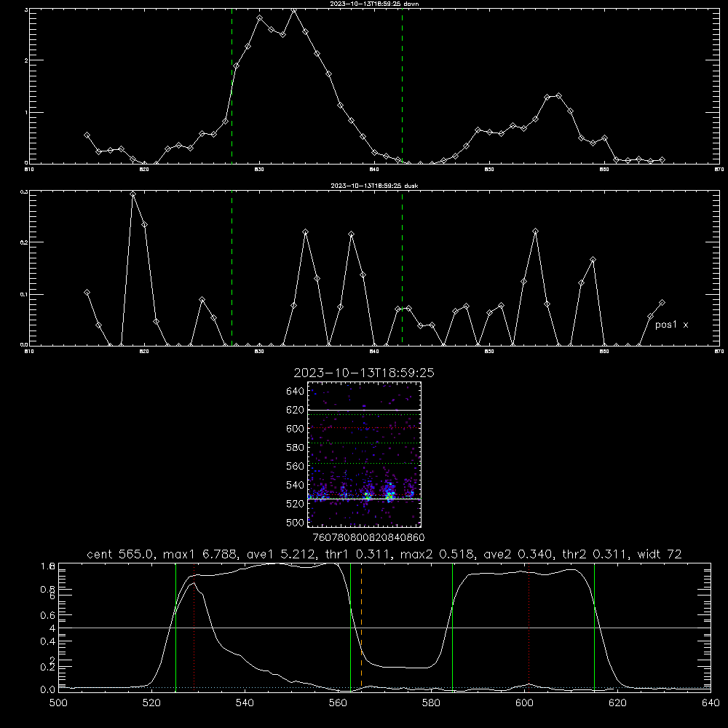Click the tallest dusk peak marker near 819

(132, 194)
